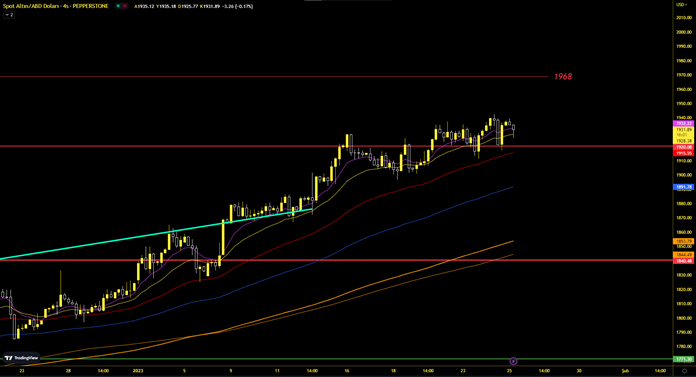Image resolution: width=696 pixels, height=377 pixels.
Task: Click the magenta 1932.22 price label
Action: click(x=684, y=123)
